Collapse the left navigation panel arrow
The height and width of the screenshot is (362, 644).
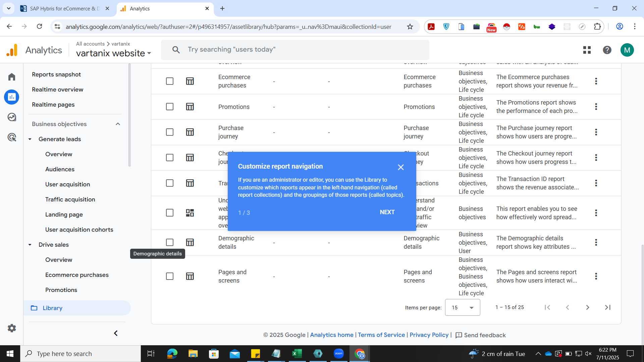(x=116, y=333)
